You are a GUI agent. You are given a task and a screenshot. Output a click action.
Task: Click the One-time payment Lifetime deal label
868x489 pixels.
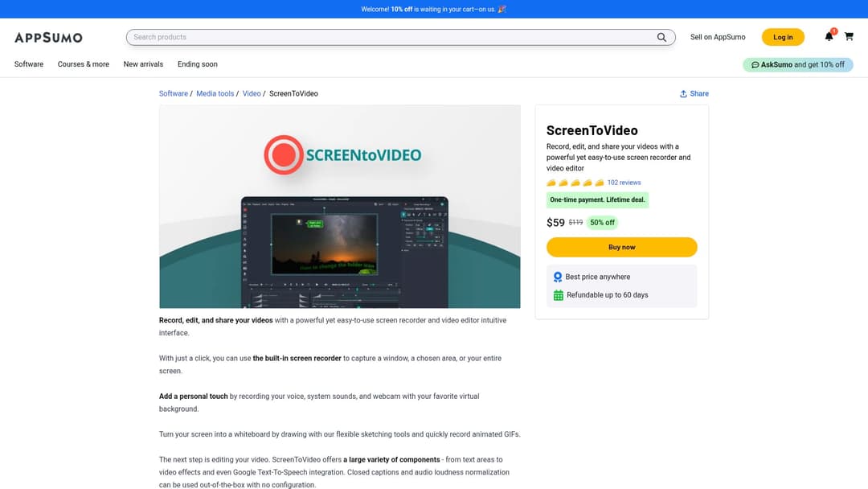click(x=597, y=200)
